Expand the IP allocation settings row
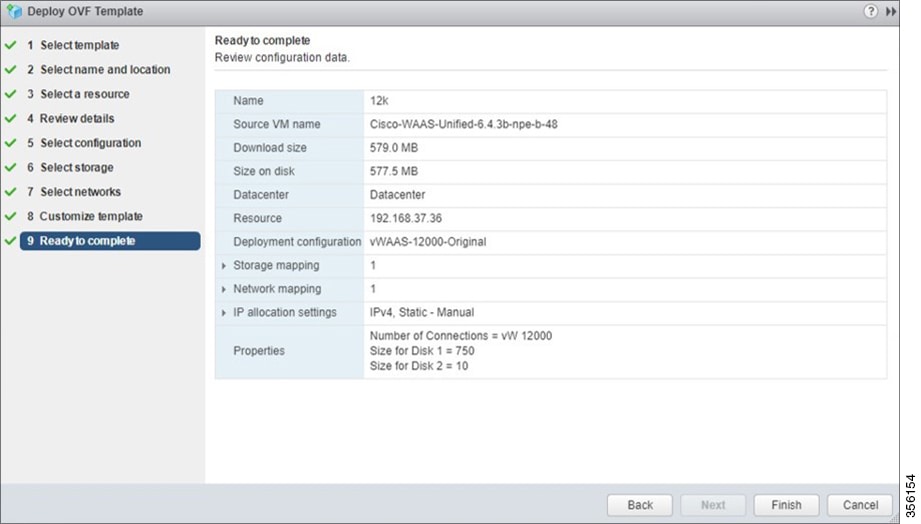Image resolution: width=921 pixels, height=524 pixels. pyautogui.click(x=224, y=313)
